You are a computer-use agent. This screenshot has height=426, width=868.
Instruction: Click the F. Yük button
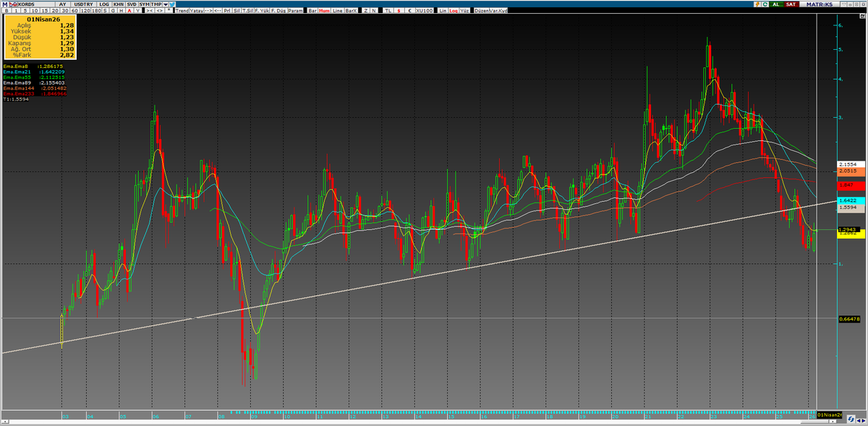(262, 11)
